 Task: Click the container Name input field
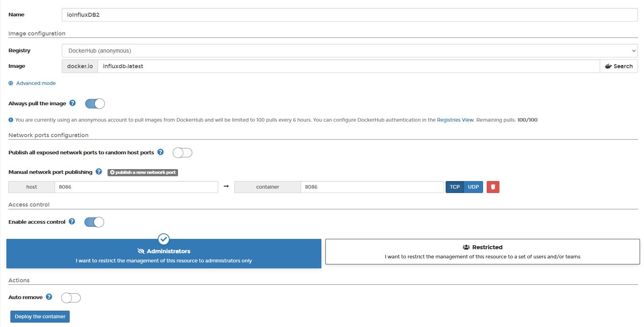pos(349,15)
